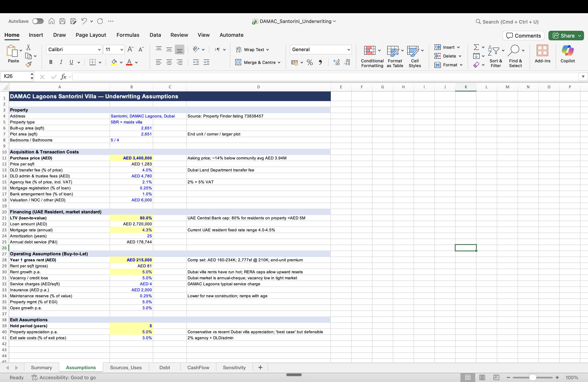Click the Comments button
This screenshot has width=588, height=382.
[x=523, y=36]
